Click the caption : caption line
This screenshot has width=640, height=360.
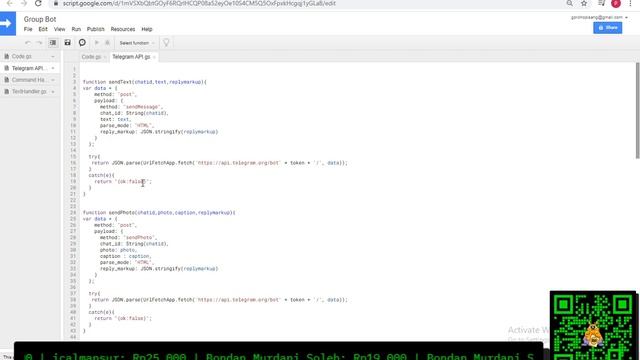tap(125, 256)
